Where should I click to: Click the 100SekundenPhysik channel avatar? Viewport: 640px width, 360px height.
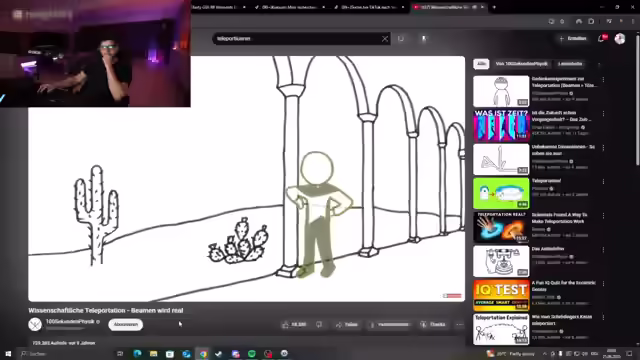(35, 324)
